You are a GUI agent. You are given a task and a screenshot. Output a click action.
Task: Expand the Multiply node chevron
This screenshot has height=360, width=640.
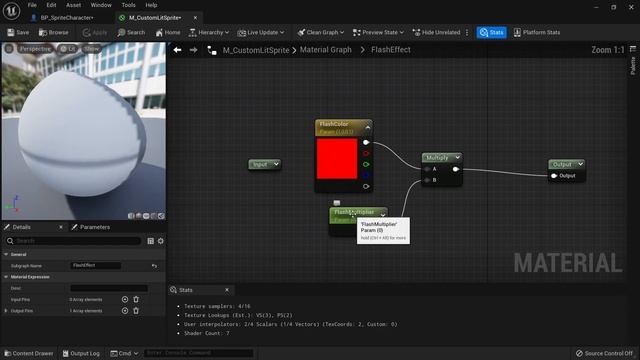click(x=458, y=158)
